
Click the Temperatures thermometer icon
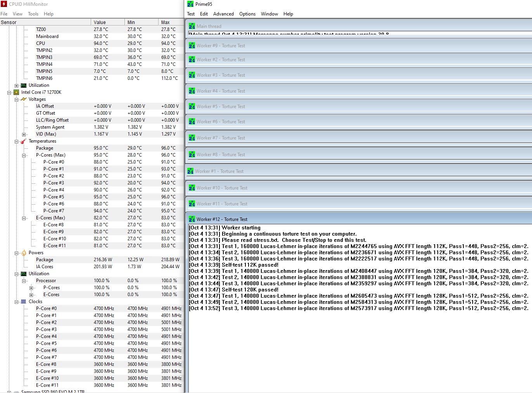pyautogui.click(x=24, y=141)
